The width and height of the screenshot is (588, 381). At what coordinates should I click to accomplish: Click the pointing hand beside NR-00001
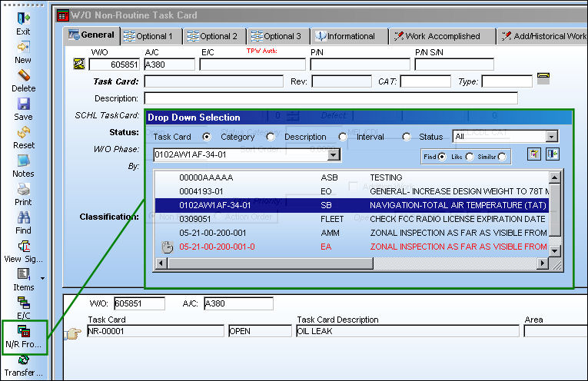point(73,333)
